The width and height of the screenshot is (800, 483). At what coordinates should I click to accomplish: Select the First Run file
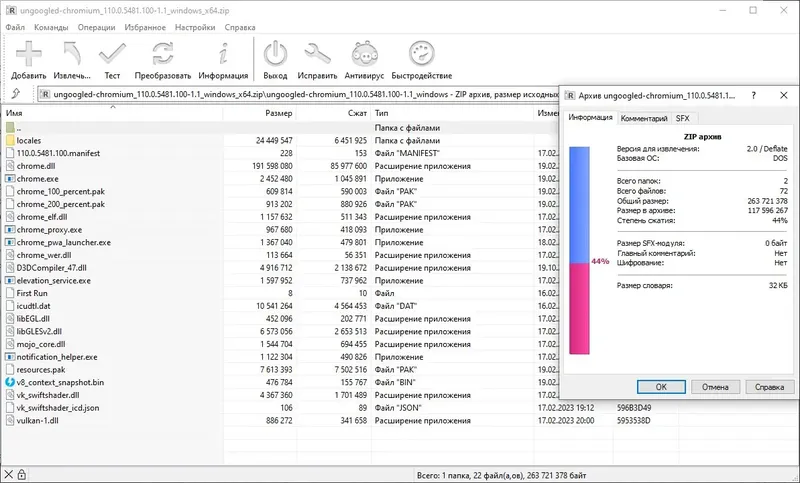32,293
